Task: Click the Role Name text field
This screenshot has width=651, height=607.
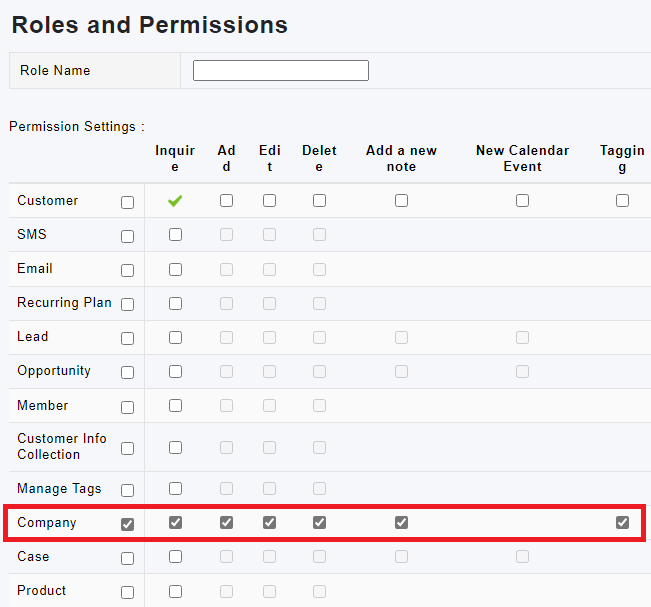Action: pyautogui.click(x=280, y=71)
